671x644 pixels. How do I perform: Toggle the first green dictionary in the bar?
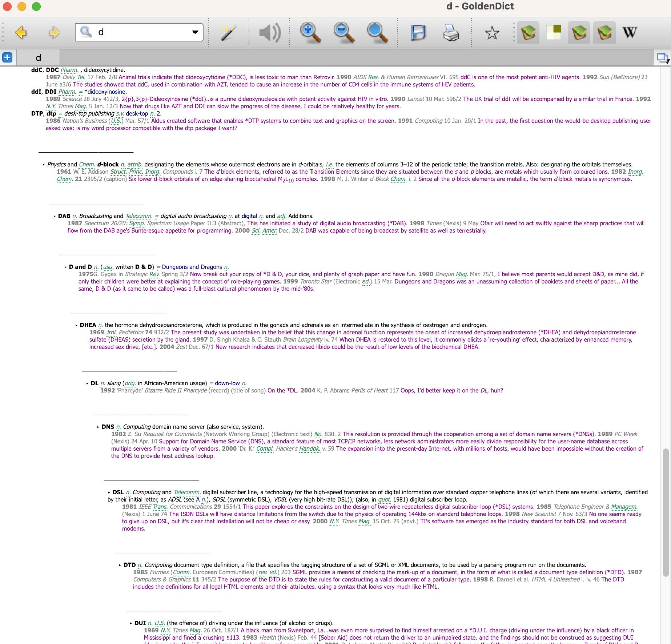tap(528, 32)
